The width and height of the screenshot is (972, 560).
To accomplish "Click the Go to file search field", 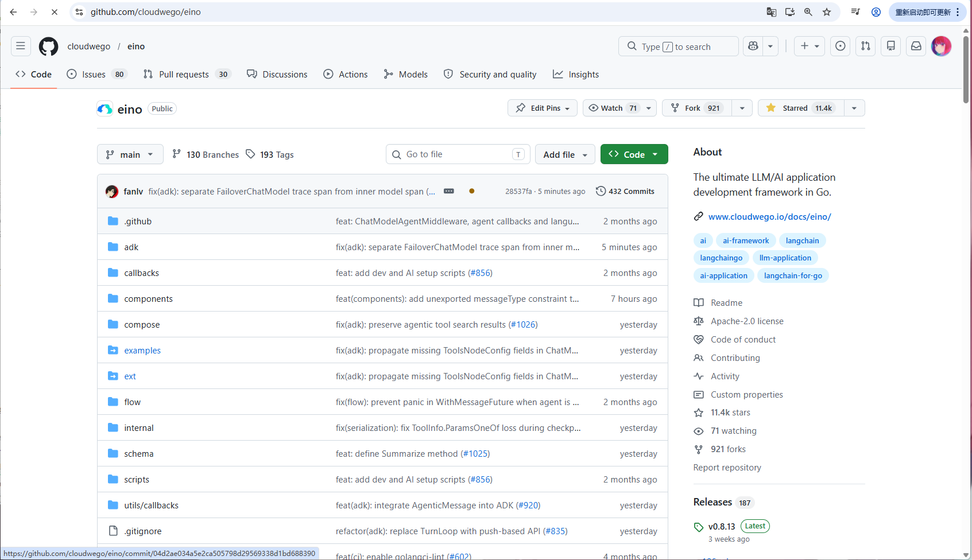I will 458,154.
